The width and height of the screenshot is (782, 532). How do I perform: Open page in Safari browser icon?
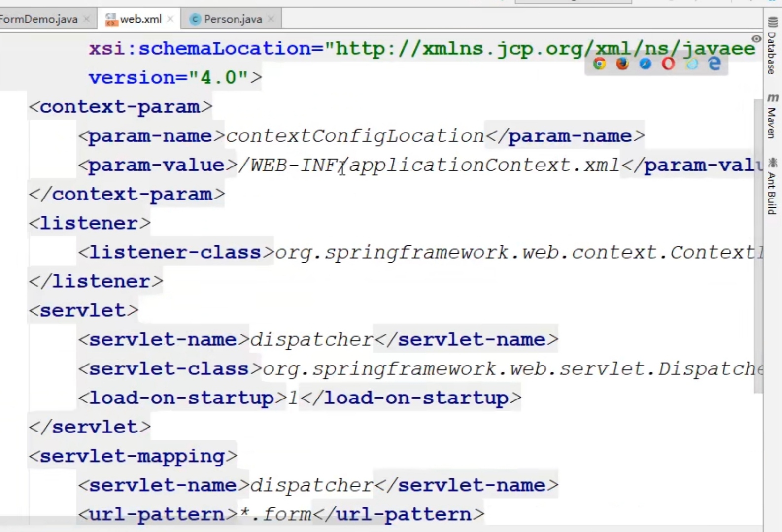(x=645, y=64)
